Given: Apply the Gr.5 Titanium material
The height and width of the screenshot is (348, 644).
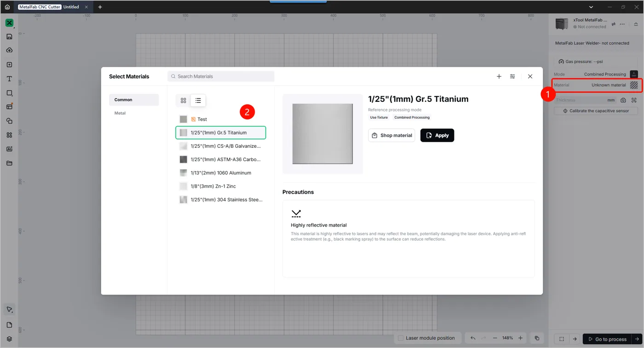Looking at the screenshot, I should pyautogui.click(x=437, y=135).
